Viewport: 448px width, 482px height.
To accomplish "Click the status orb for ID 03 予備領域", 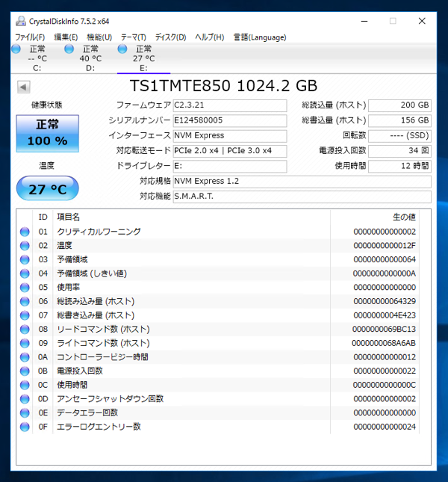I will (25, 260).
